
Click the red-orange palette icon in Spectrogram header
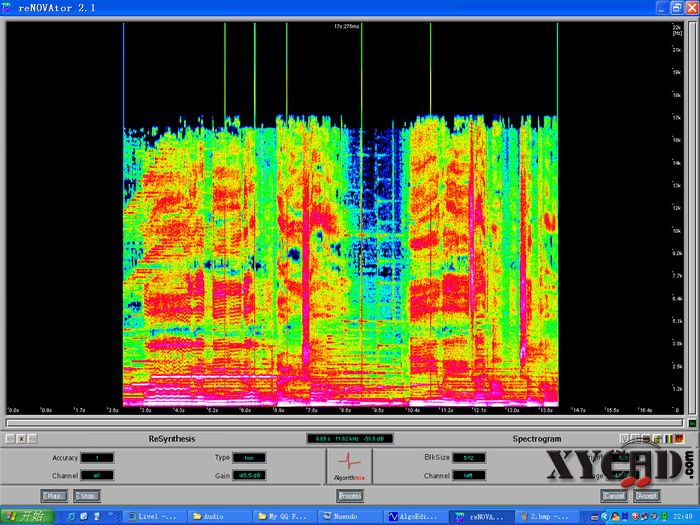(679, 439)
